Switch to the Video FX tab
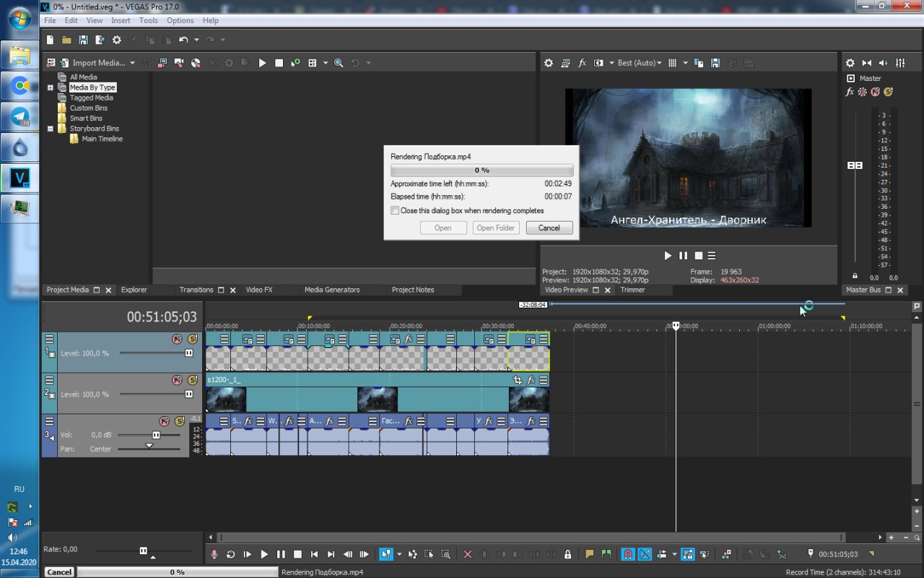The width and height of the screenshot is (924, 578). pos(259,290)
